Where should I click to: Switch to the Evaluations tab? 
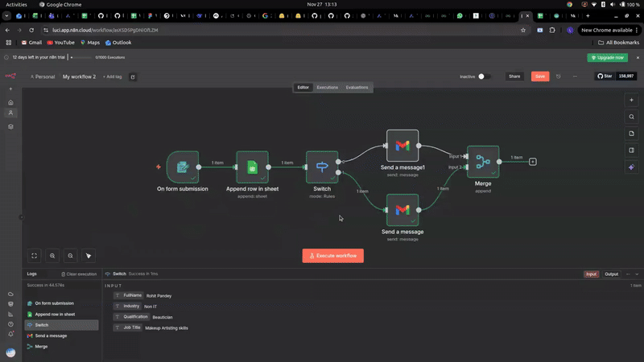357,88
